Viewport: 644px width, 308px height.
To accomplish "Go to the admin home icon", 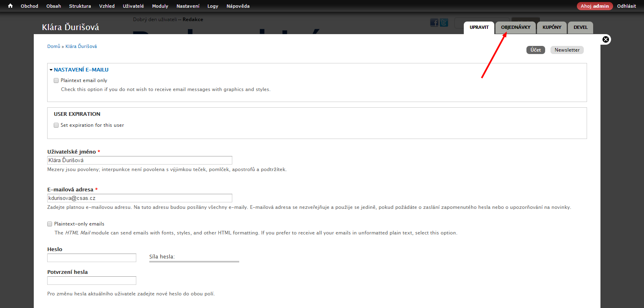I will coord(11,6).
